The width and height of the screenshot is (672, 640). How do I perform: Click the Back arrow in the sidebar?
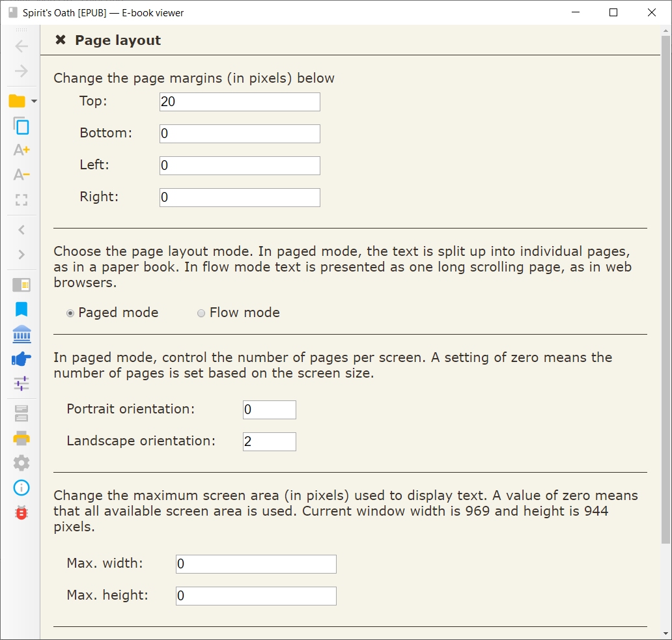coord(21,46)
